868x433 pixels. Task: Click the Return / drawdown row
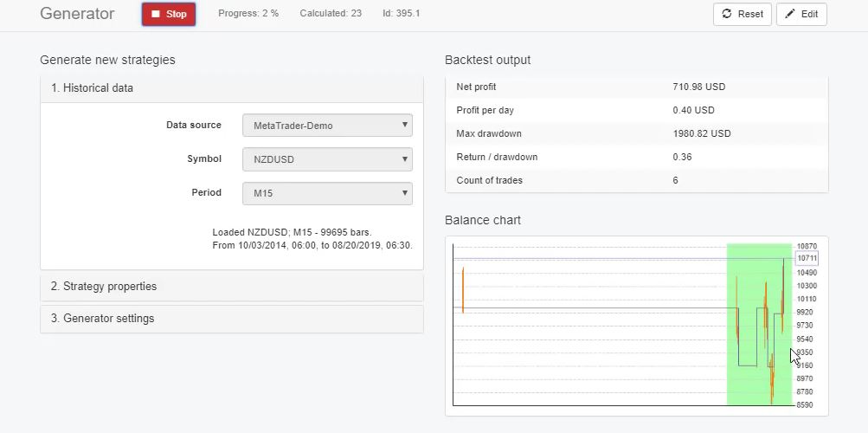pos(636,158)
